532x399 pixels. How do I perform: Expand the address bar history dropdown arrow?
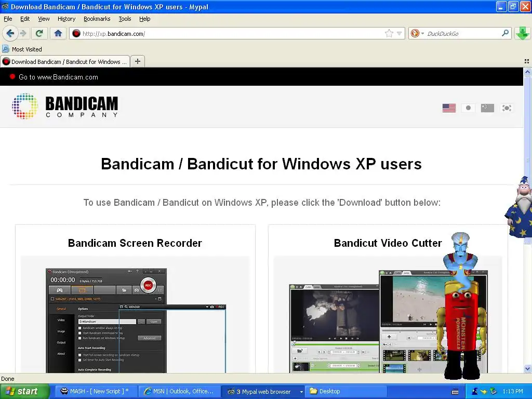(x=400, y=33)
